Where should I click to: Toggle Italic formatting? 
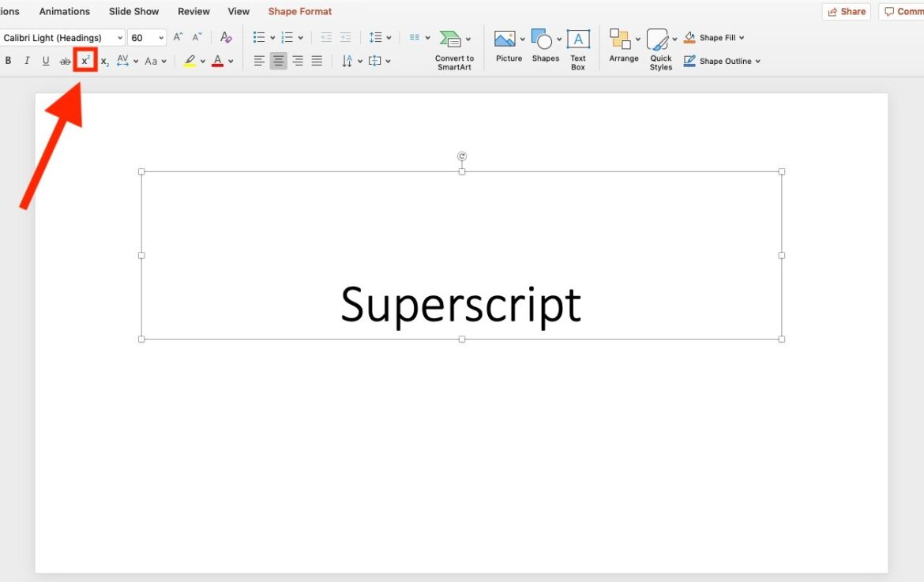pos(27,61)
